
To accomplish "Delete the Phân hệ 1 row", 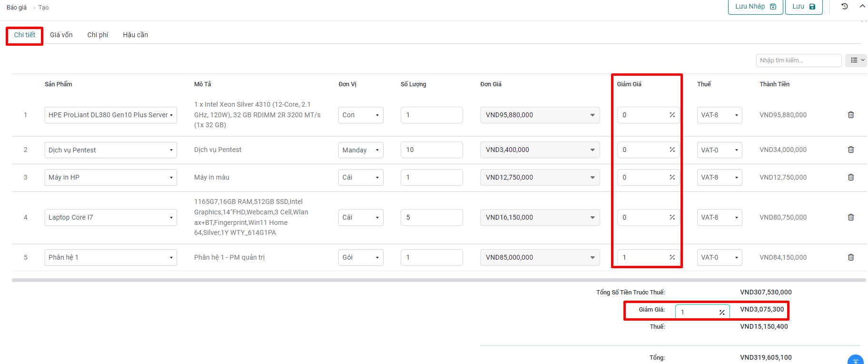I will (x=851, y=257).
